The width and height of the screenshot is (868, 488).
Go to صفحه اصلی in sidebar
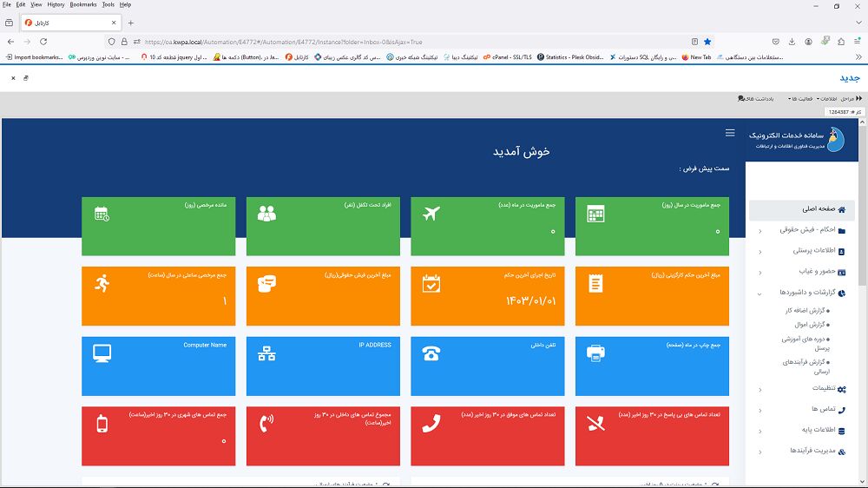click(802, 209)
